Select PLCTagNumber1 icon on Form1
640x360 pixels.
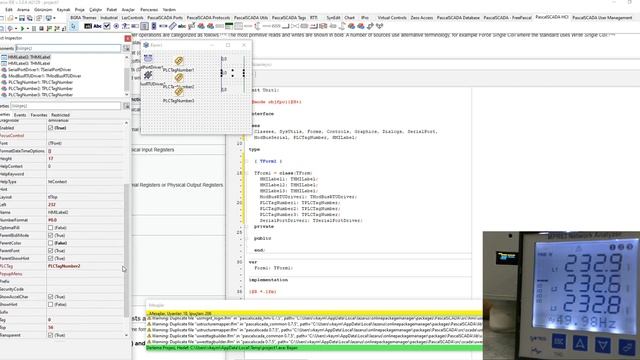(x=179, y=61)
